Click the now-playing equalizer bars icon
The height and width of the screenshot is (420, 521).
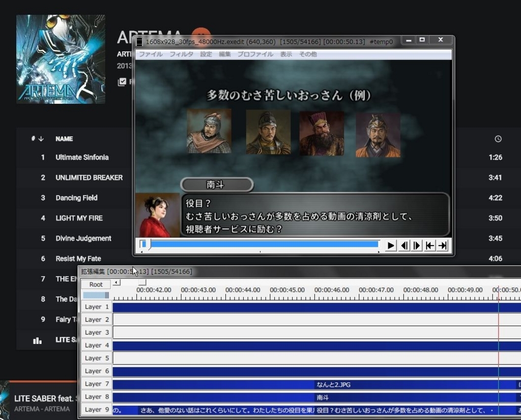click(x=37, y=340)
